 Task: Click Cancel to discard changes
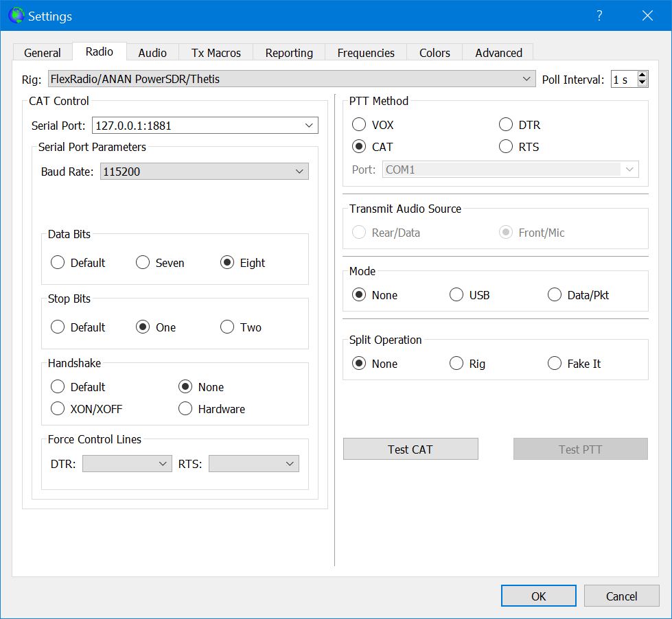(x=621, y=596)
